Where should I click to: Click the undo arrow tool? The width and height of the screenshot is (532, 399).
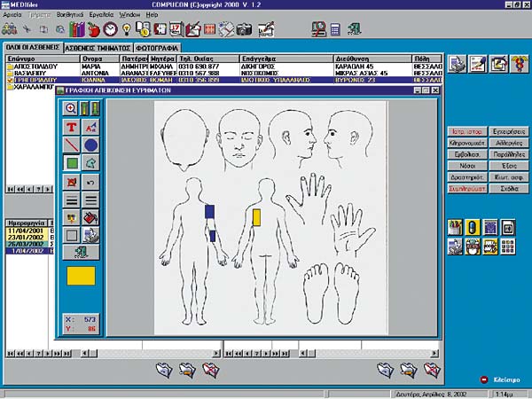(x=90, y=183)
